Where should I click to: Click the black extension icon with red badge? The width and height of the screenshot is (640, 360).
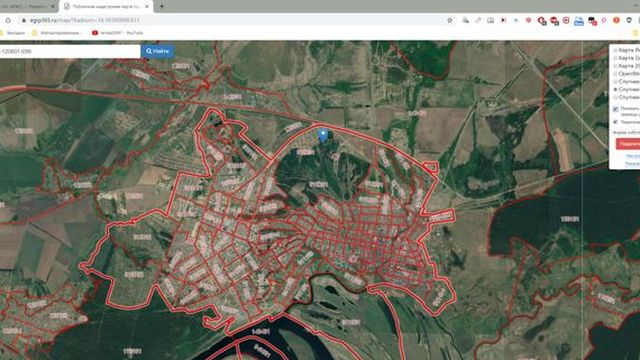tap(592, 21)
